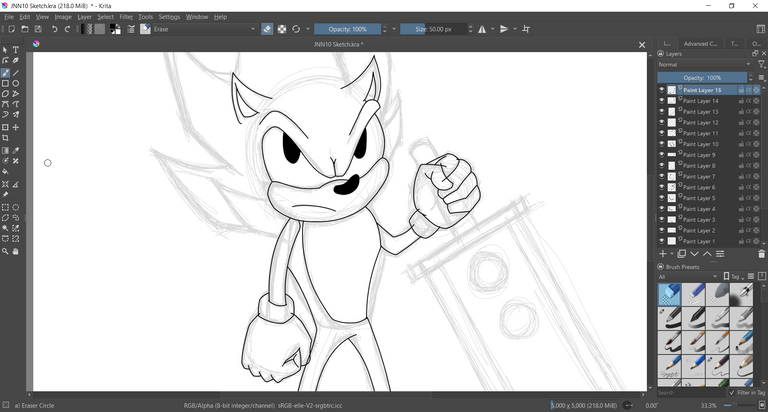Hide Paint Layer 15 with its eye icon
Viewport: 768px width, 412px height.
click(662, 90)
